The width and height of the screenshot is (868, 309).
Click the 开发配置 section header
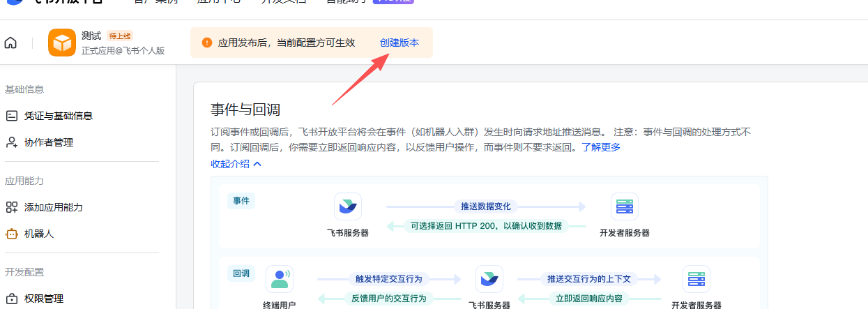(24, 272)
